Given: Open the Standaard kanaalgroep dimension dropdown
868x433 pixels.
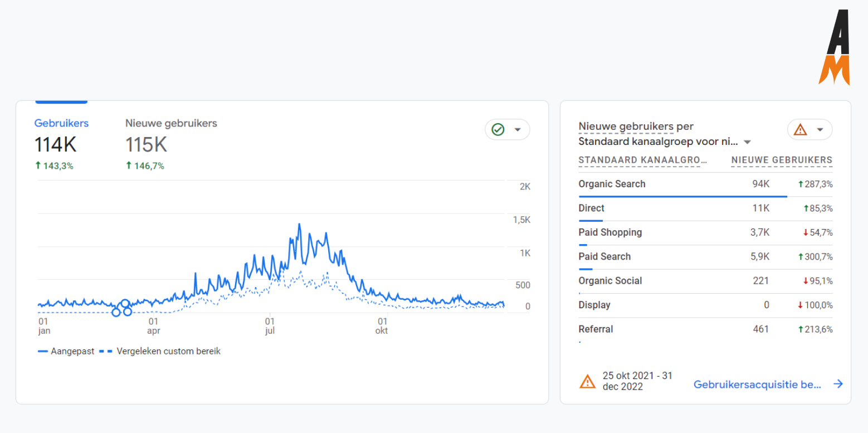Looking at the screenshot, I should (x=665, y=142).
